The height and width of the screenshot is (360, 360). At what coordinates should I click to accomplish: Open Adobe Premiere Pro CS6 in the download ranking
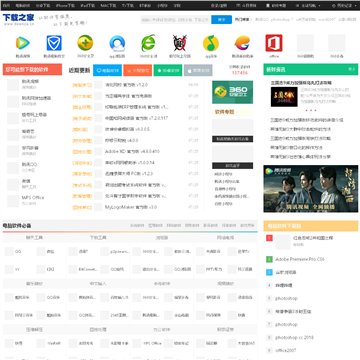point(300,259)
